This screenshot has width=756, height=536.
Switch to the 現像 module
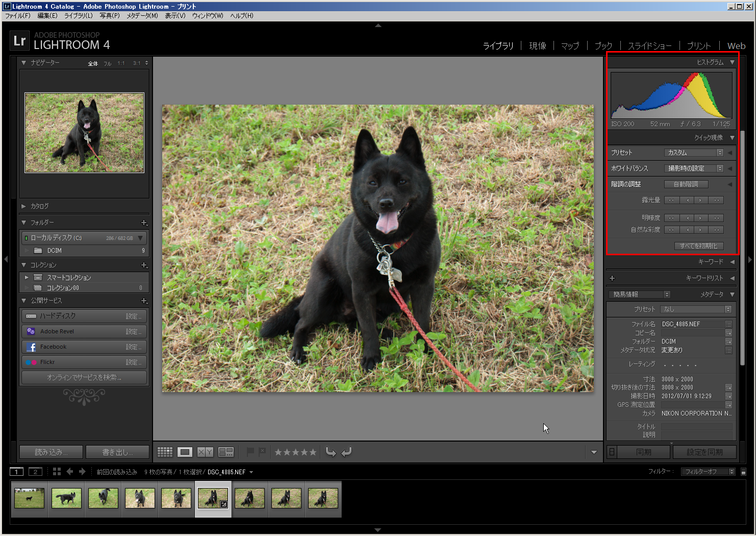537,46
